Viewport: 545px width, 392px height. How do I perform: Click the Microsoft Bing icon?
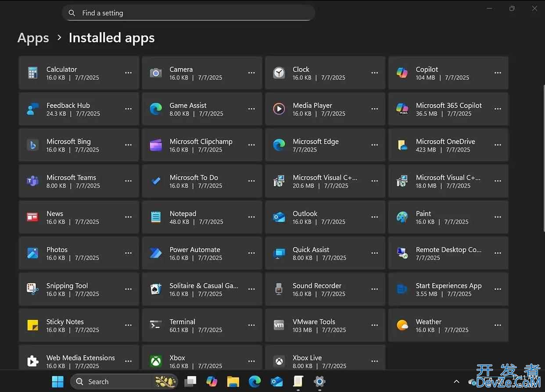(x=32, y=145)
